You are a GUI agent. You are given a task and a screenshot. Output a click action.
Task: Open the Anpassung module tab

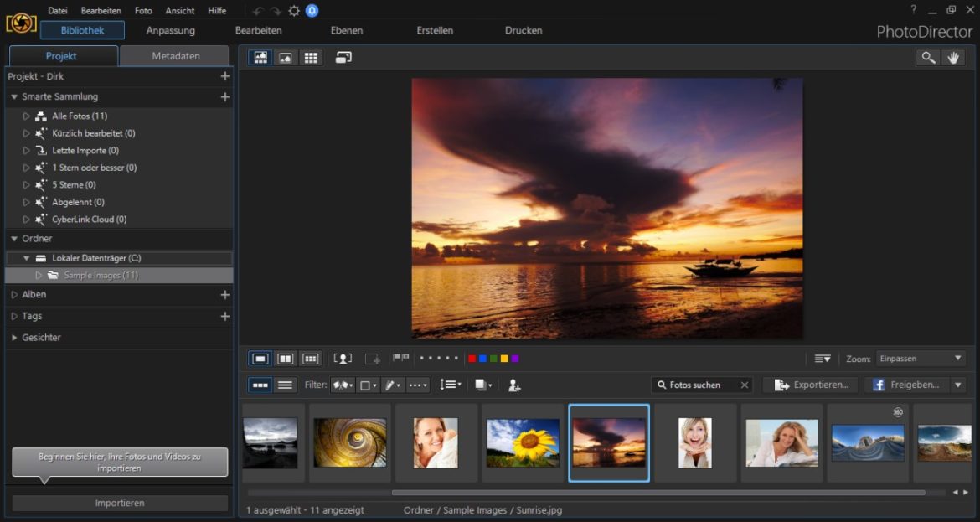pos(171,30)
